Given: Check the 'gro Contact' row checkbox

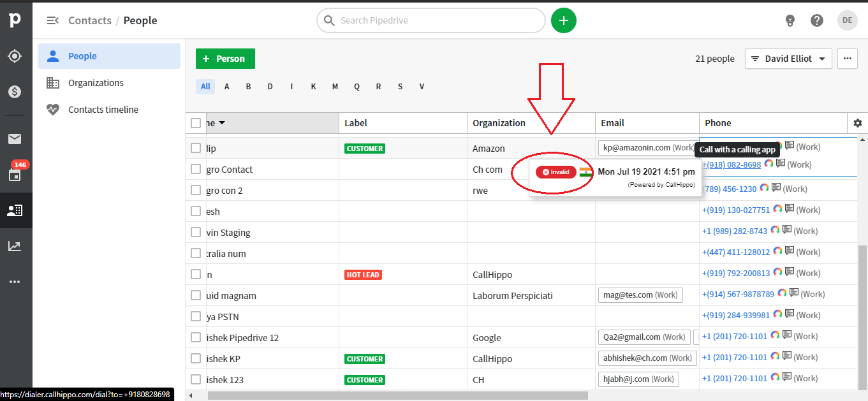Looking at the screenshot, I should click(x=196, y=169).
